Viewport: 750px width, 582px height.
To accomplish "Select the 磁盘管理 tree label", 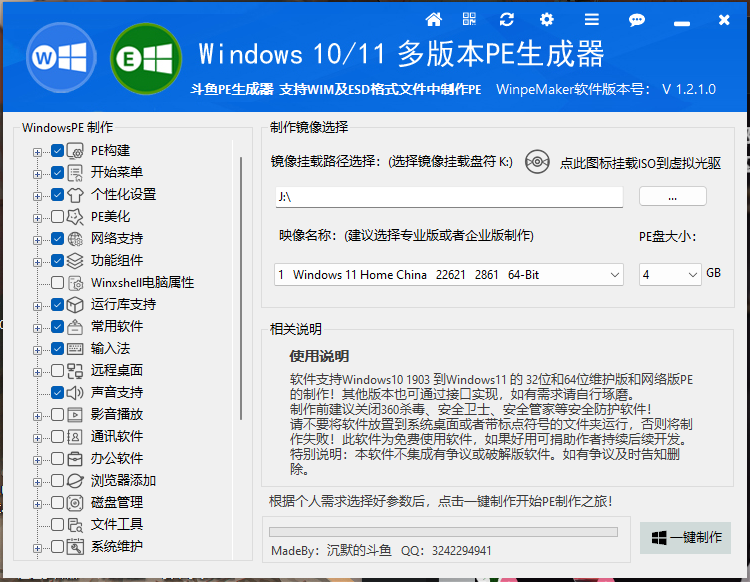I will click(117, 502).
